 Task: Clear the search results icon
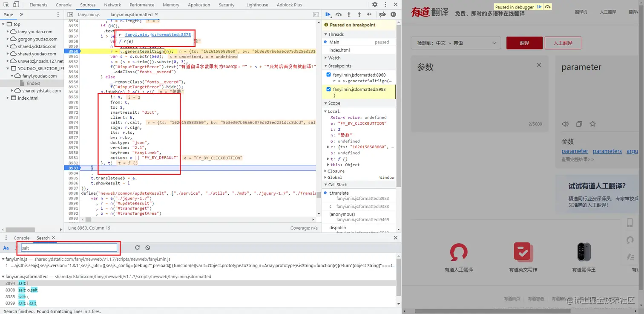pyautogui.click(x=147, y=248)
